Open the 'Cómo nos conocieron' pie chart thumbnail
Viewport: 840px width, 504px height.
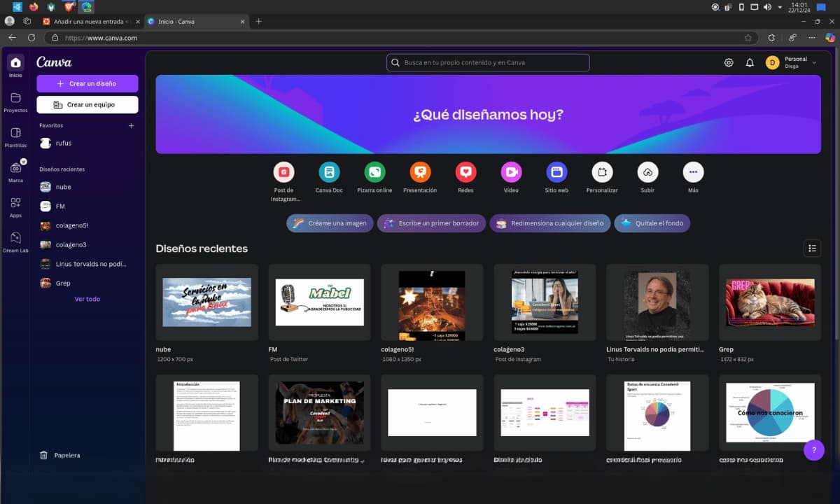tap(770, 412)
